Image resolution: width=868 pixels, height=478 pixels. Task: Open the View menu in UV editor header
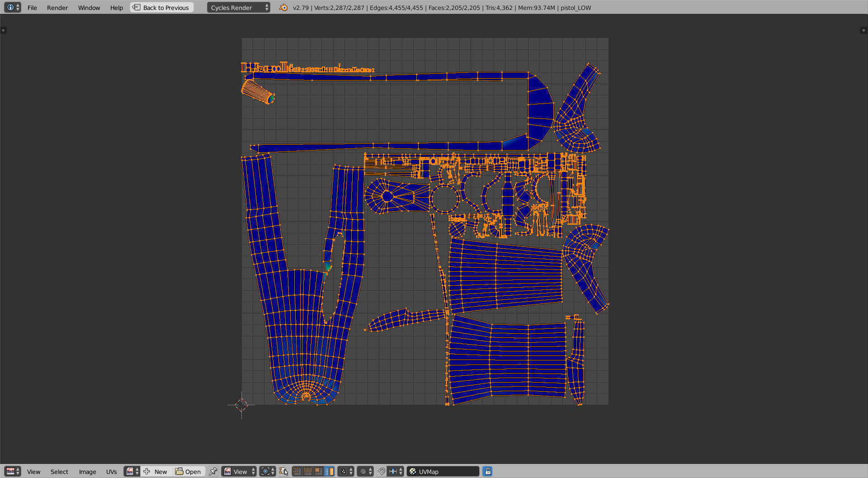(x=33, y=472)
